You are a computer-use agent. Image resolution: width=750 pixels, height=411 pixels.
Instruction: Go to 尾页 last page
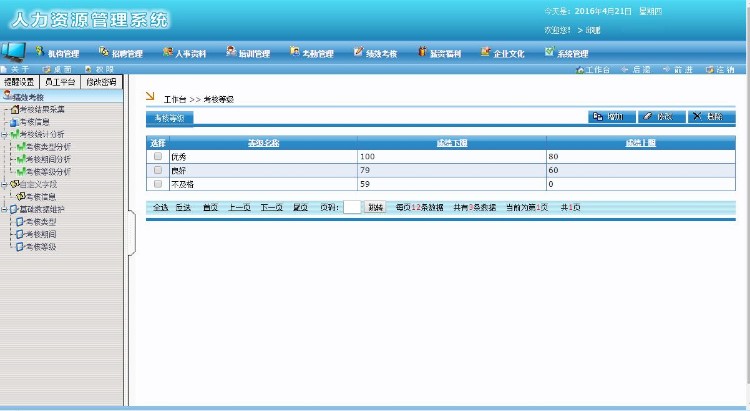click(300, 208)
